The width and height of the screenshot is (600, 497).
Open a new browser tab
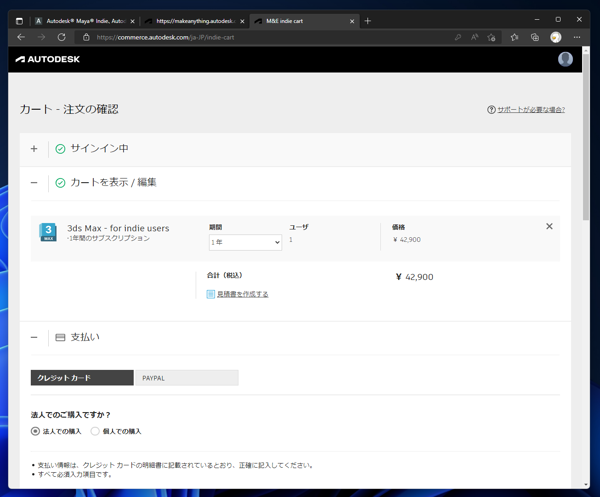pyautogui.click(x=368, y=21)
